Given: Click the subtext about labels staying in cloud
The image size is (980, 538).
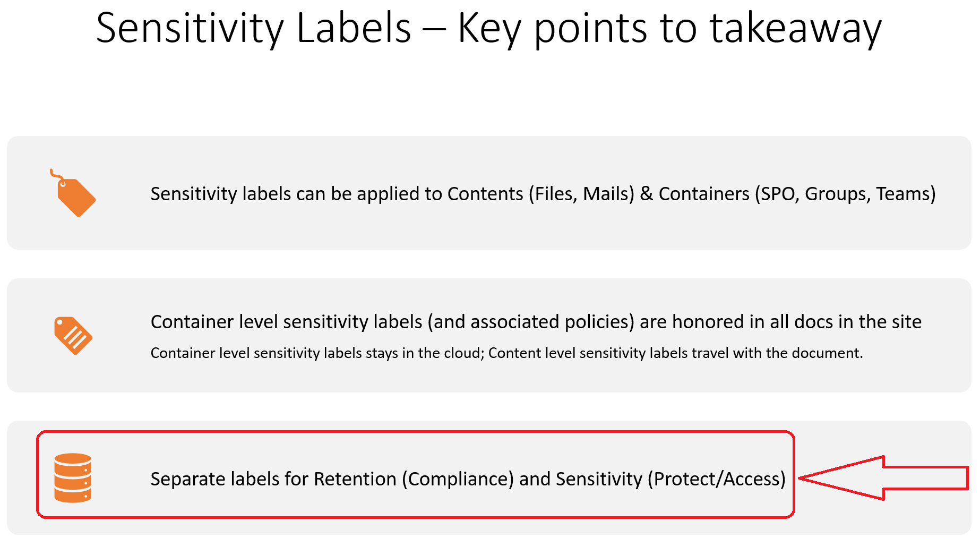Looking at the screenshot, I should 506,353.
